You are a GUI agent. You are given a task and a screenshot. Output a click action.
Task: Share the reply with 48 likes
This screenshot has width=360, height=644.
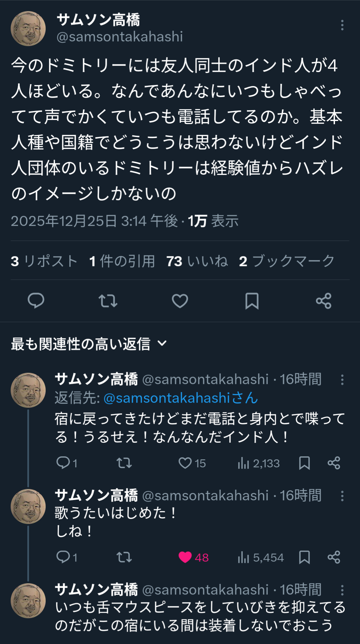(x=334, y=557)
